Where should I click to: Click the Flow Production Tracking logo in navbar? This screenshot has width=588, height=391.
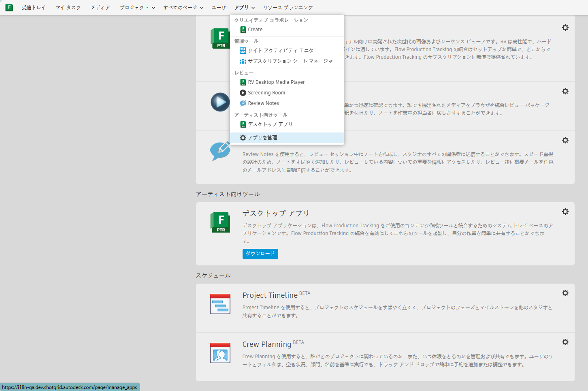(x=9, y=7)
